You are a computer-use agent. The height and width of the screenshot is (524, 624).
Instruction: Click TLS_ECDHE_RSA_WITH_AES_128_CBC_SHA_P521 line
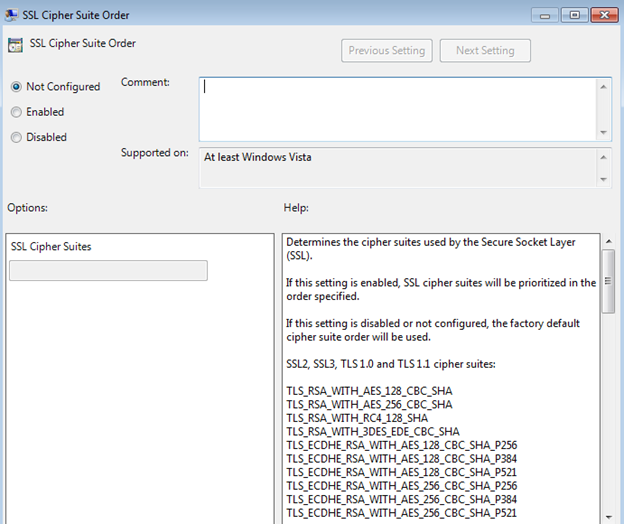(x=402, y=472)
